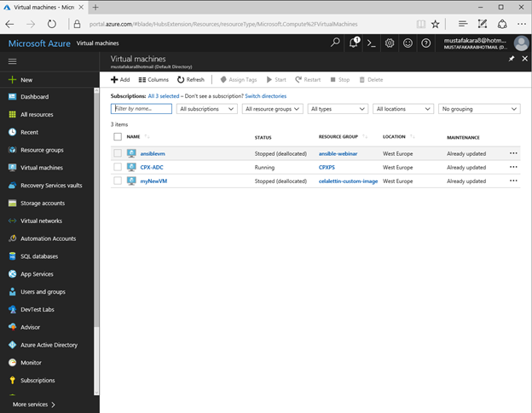The height and width of the screenshot is (413, 532).
Task: Check the myNewVM row checkbox
Action: (118, 181)
